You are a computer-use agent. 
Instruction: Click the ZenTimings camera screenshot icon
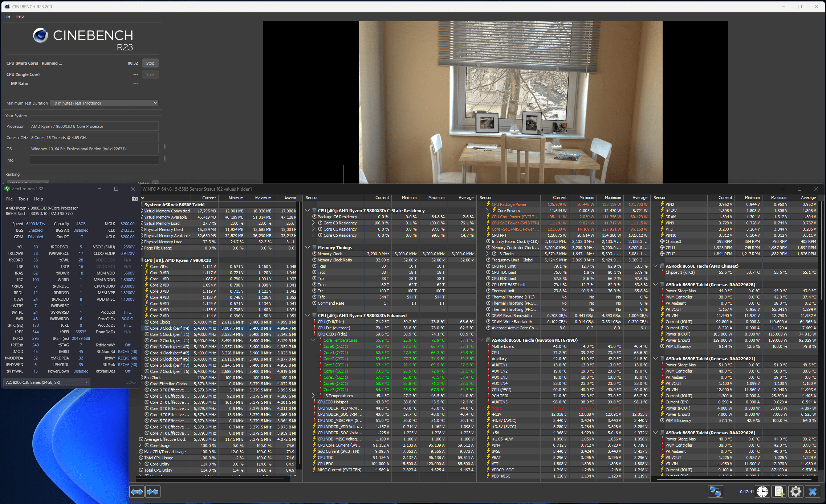point(134,199)
